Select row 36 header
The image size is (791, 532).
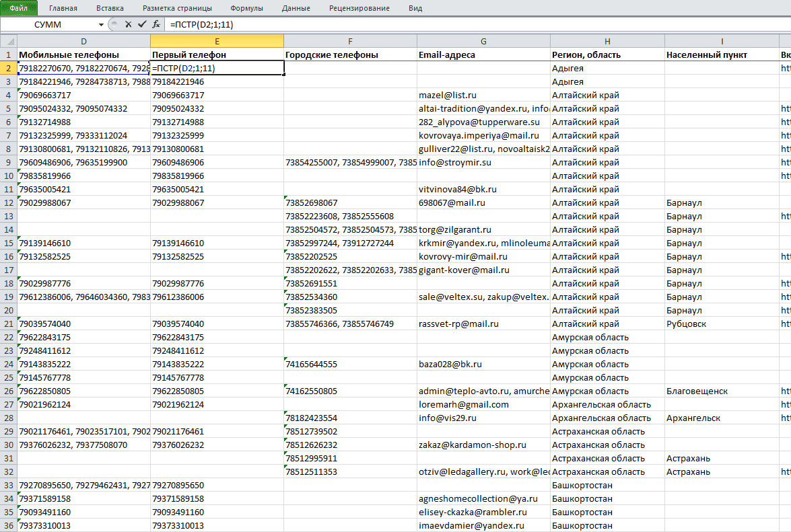[x=9, y=525]
